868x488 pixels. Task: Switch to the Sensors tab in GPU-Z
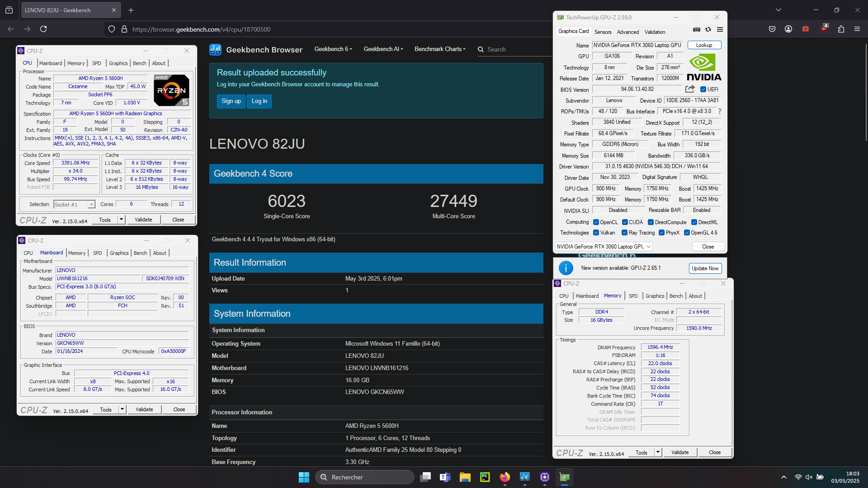pyautogui.click(x=603, y=32)
